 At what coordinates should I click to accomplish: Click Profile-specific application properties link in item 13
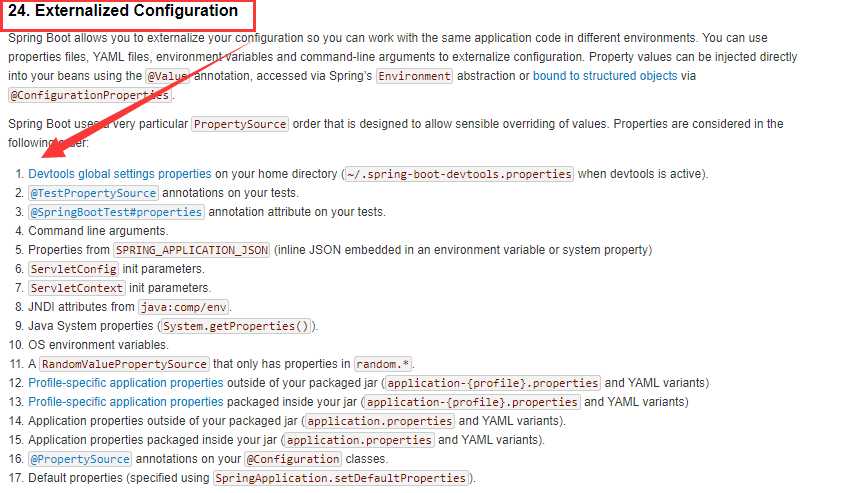click(x=126, y=402)
